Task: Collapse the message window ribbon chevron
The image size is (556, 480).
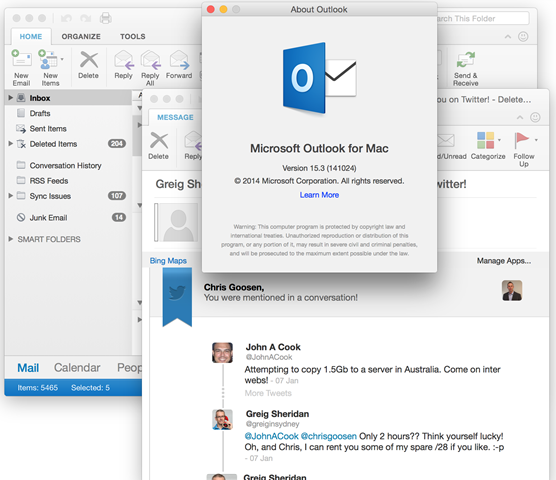Action: [520, 117]
